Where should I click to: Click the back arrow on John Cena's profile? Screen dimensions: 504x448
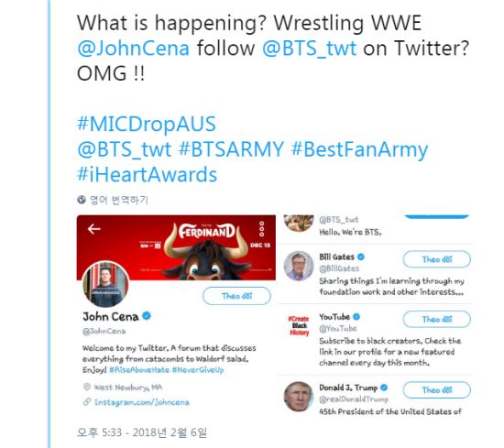pos(93,229)
